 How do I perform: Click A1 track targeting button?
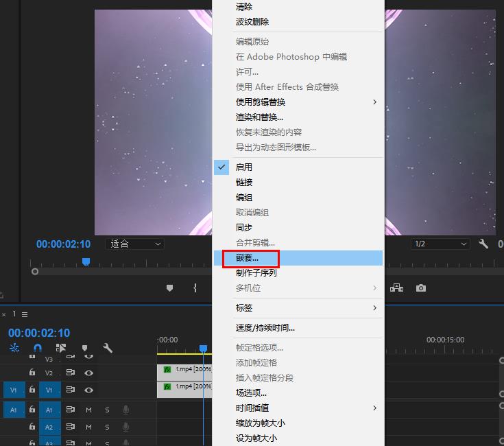click(50, 410)
